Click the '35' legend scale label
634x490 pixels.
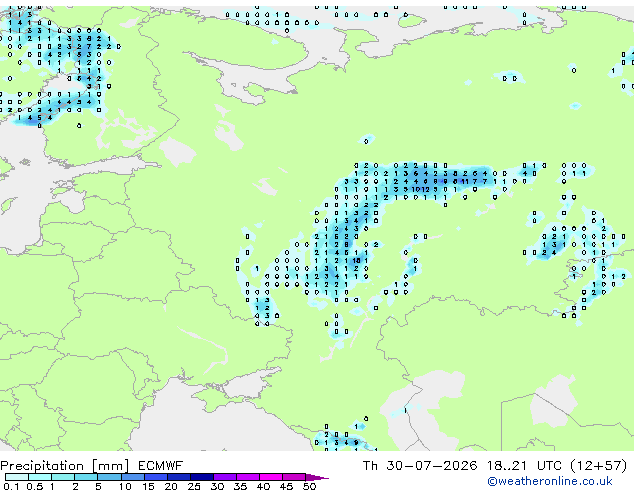(x=240, y=486)
